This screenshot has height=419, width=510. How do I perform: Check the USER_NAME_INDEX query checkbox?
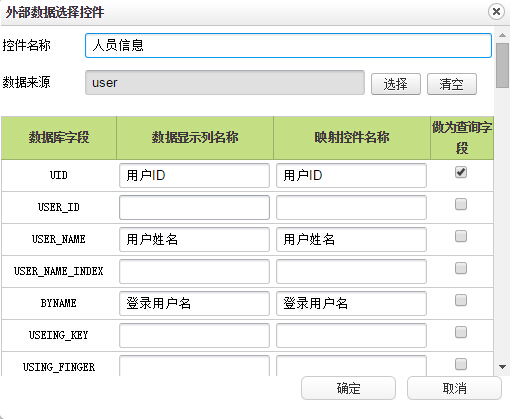[x=461, y=268]
